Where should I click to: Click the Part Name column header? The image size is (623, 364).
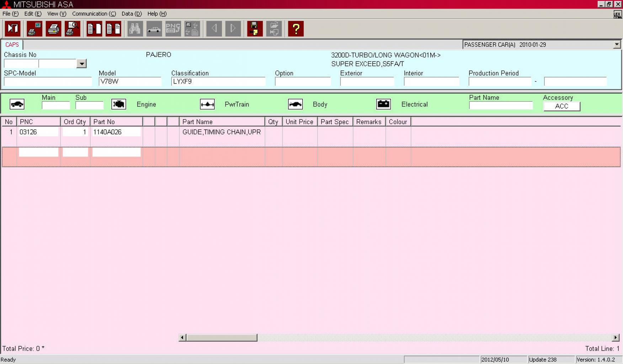point(222,122)
